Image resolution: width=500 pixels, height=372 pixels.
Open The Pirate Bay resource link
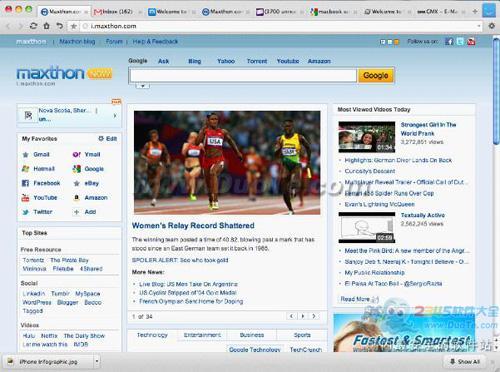tap(69, 260)
